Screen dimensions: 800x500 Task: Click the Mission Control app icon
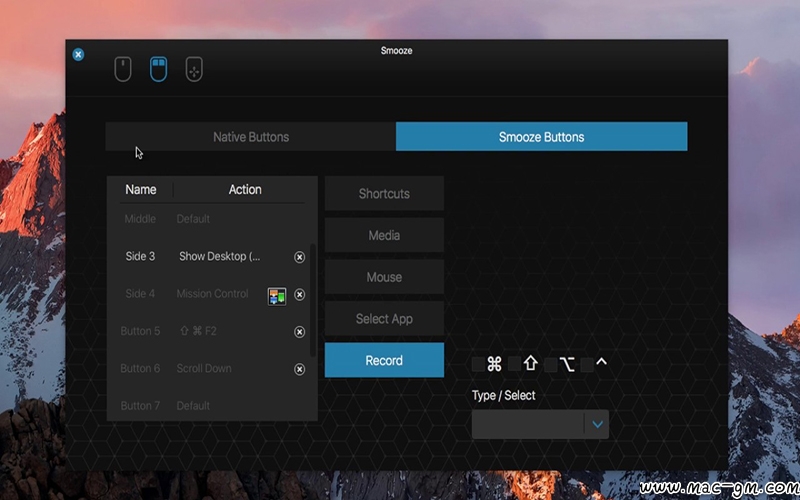(277, 296)
